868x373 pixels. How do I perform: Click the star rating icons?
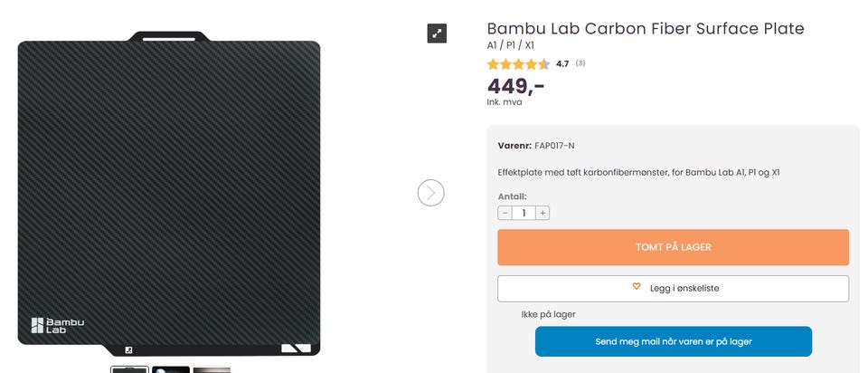(518, 64)
